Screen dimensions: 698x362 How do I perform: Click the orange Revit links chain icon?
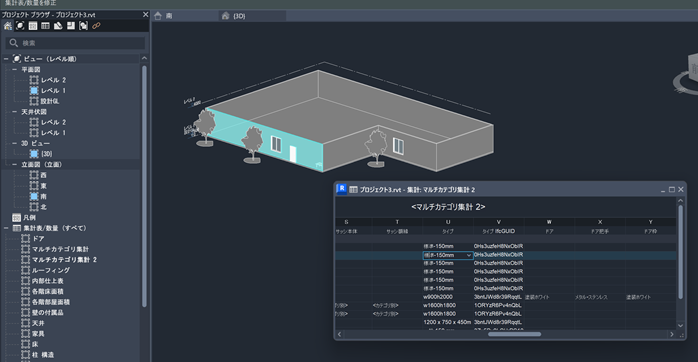(96, 26)
